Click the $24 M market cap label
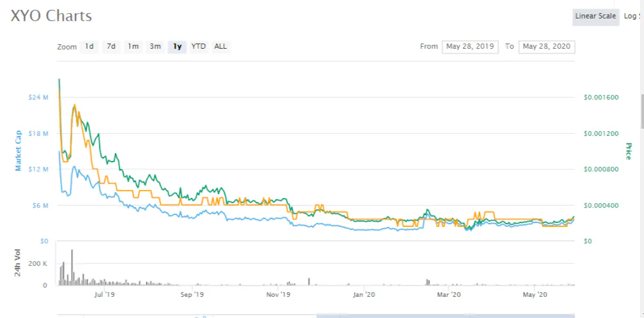The width and height of the screenshot is (644, 318). point(39,98)
